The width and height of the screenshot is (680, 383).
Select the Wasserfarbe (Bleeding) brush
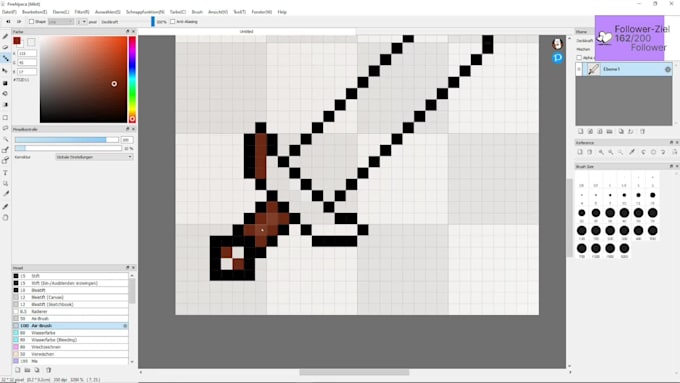[x=70, y=340]
